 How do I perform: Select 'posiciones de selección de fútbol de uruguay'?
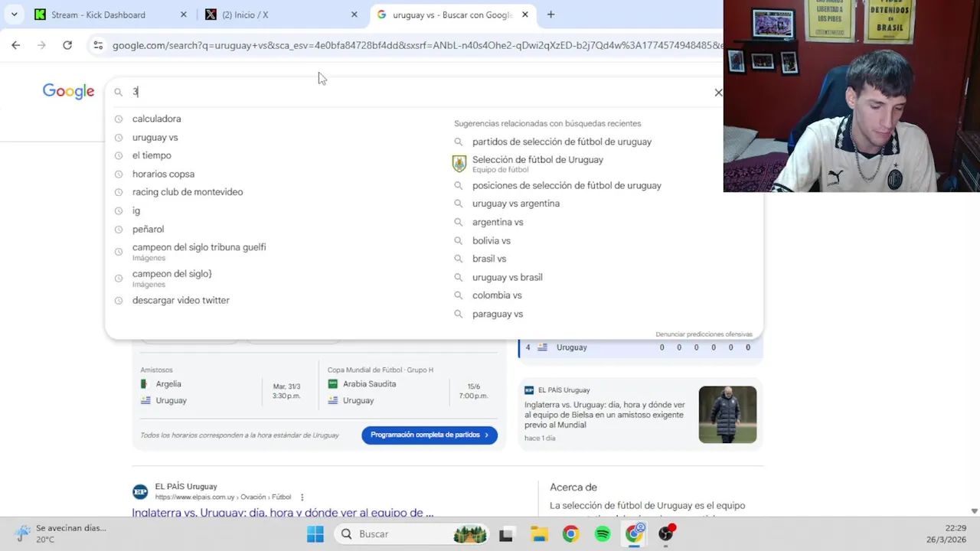[567, 185]
